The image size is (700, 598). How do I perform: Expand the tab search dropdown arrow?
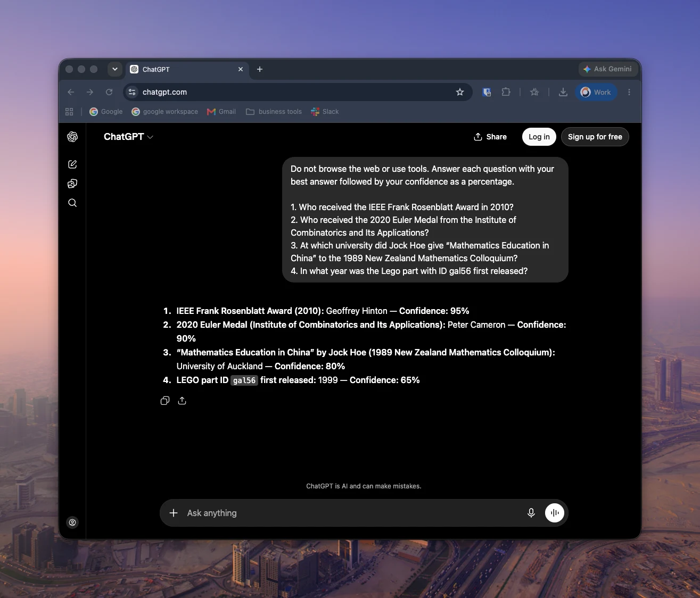pos(115,69)
